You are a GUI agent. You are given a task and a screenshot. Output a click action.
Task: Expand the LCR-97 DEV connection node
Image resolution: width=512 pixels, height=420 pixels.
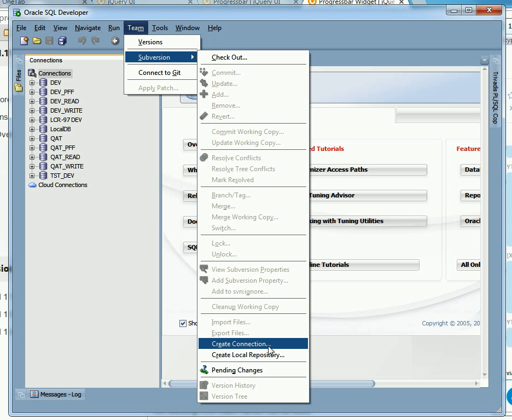point(32,120)
